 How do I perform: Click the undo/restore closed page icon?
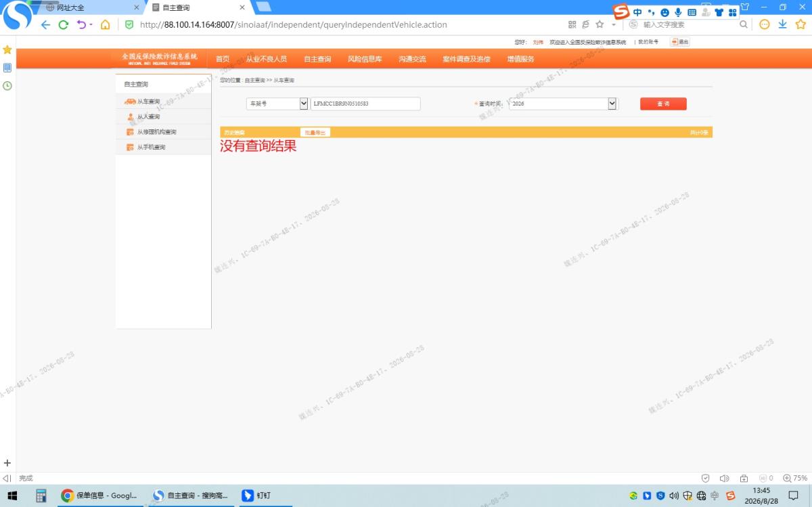pyautogui.click(x=82, y=24)
